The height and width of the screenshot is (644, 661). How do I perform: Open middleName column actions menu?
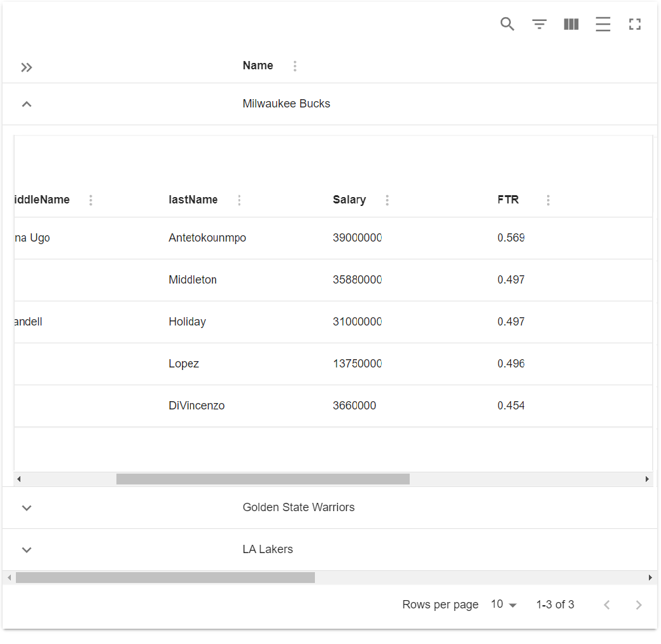(90, 200)
